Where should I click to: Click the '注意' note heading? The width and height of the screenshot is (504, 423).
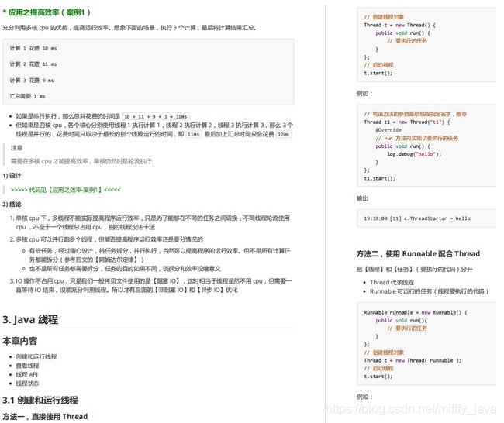(x=17, y=148)
